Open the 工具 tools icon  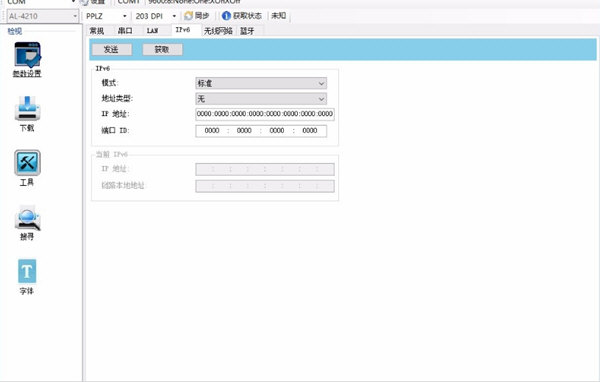tap(27, 168)
